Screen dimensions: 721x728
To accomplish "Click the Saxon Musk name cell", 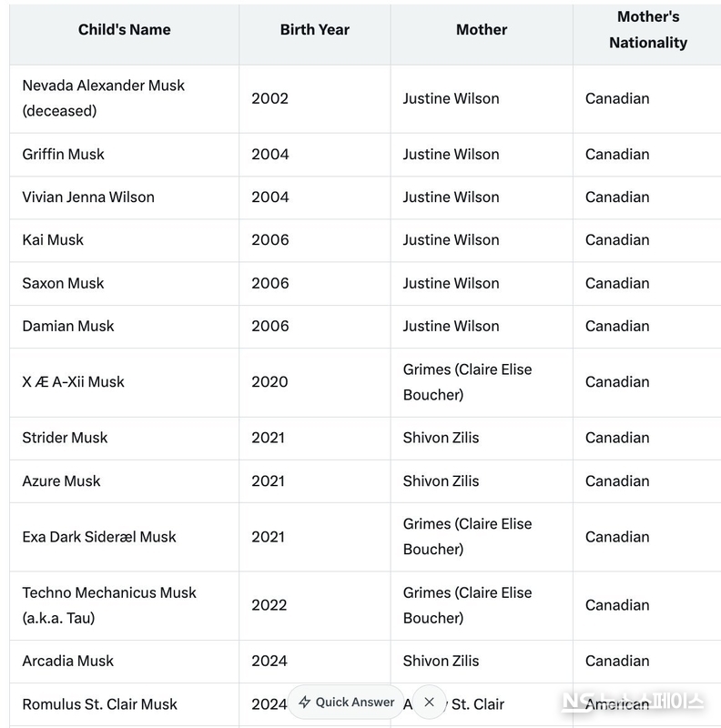I will [64, 283].
